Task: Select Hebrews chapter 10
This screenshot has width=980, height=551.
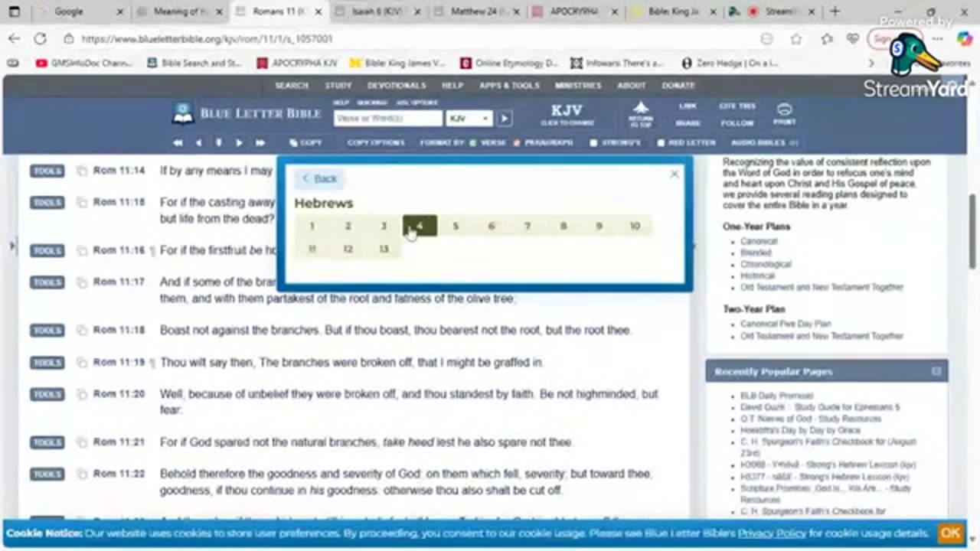Action: coord(635,226)
